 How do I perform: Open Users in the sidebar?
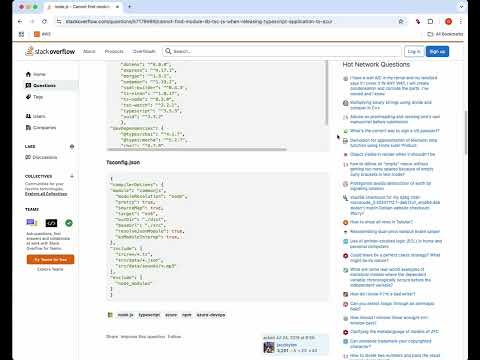(x=35, y=116)
